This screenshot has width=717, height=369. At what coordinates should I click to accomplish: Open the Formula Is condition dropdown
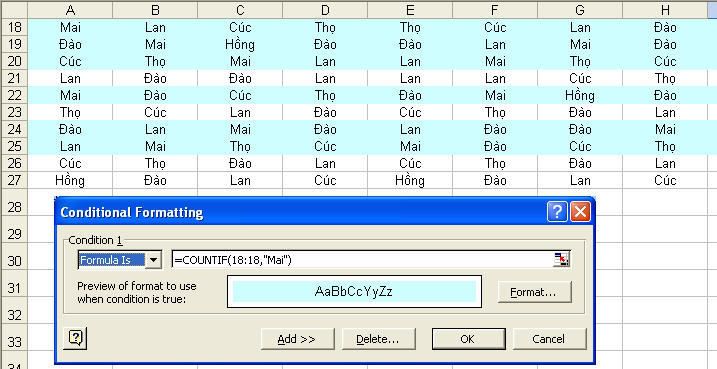tap(154, 260)
